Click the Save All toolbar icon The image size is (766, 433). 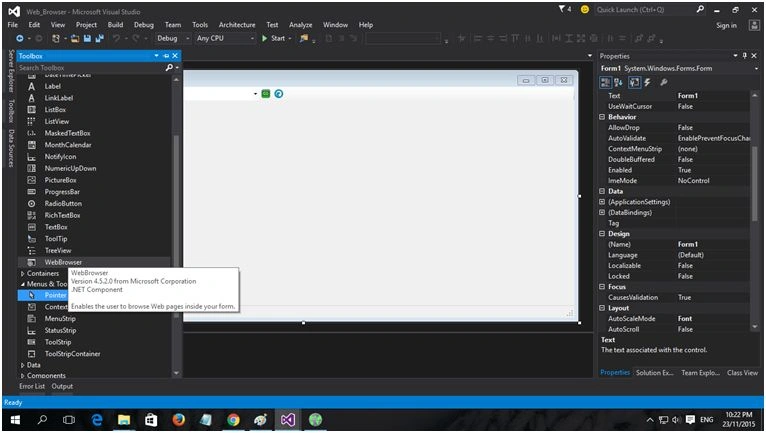click(99, 38)
